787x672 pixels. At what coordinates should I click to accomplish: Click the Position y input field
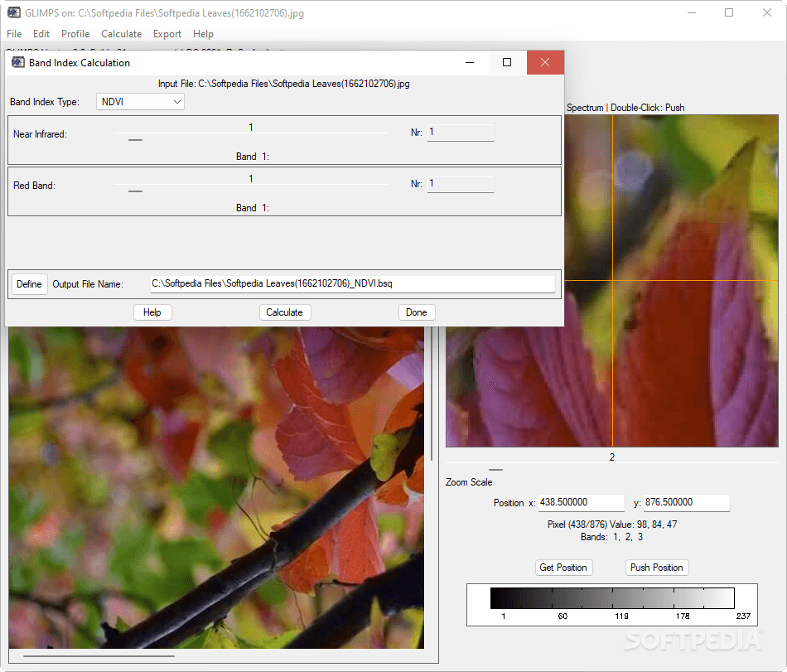pyautogui.click(x=686, y=502)
